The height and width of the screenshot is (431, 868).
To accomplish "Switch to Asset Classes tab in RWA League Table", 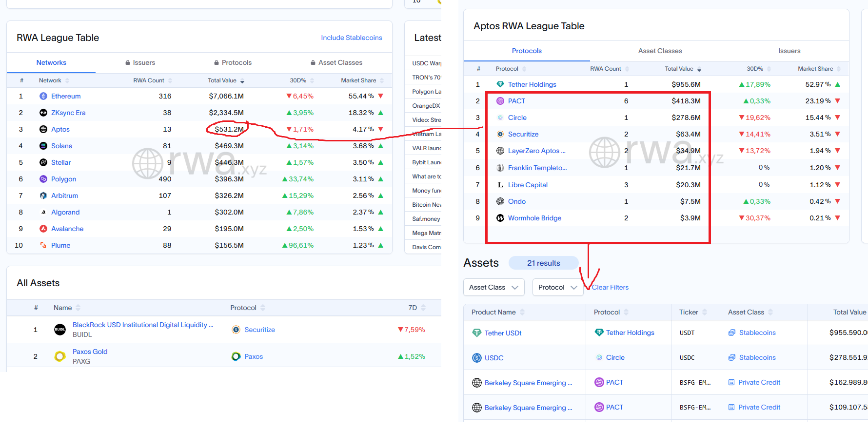I will point(336,62).
